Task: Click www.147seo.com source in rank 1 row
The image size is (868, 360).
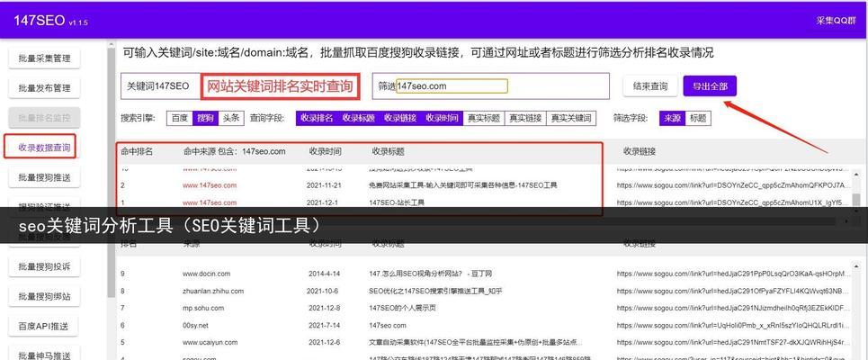Action: pyautogui.click(x=210, y=202)
